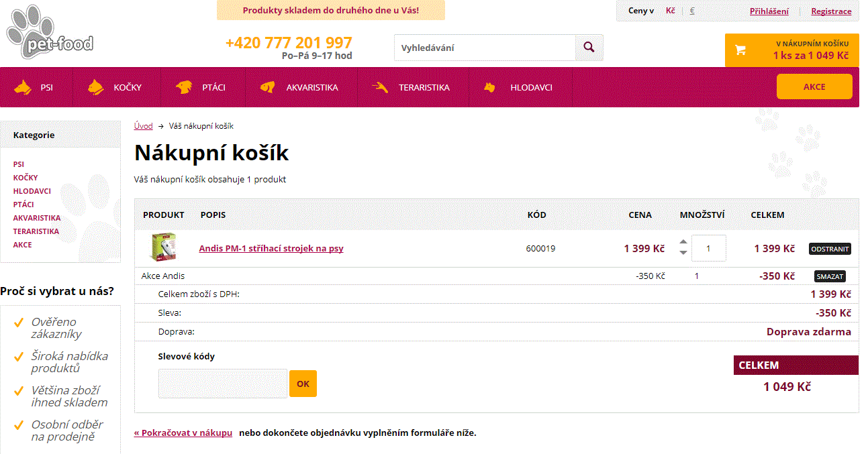Switch prices to Kč currency
868x454 pixels.
[x=671, y=11]
